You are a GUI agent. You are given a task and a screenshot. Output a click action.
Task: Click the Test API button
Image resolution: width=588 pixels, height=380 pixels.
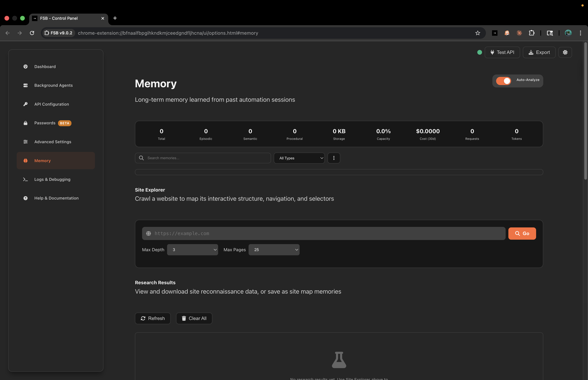[x=502, y=52]
